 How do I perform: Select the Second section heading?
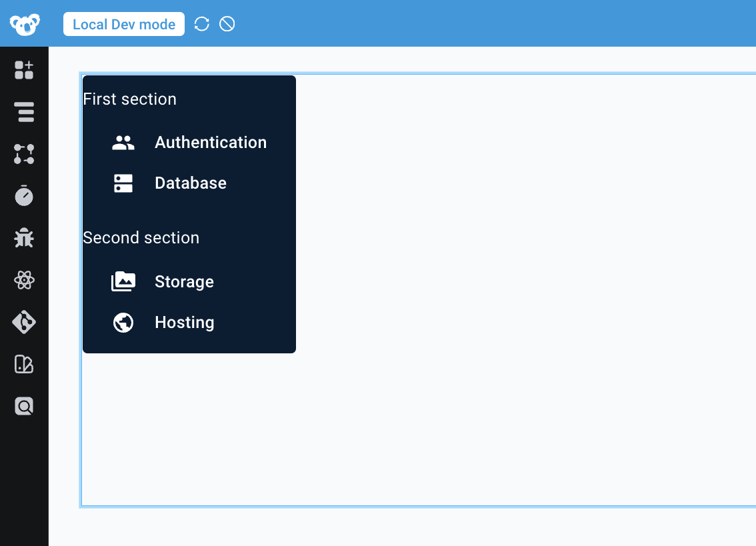point(141,237)
